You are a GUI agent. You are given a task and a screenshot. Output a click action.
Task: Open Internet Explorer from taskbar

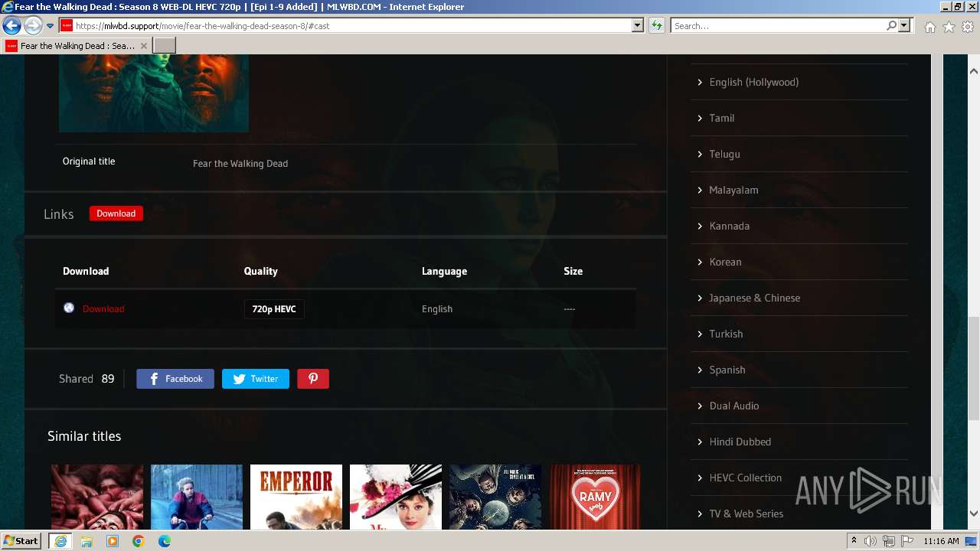(x=60, y=541)
